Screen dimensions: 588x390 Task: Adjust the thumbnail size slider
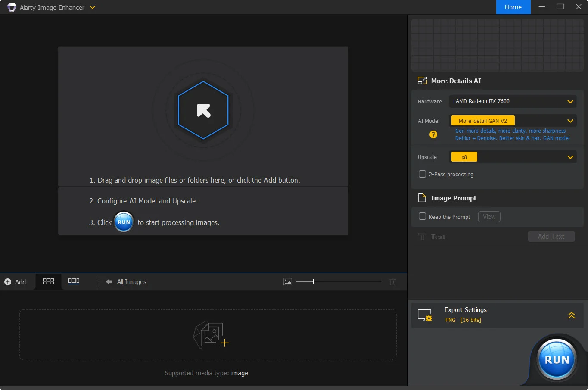(x=314, y=281)
